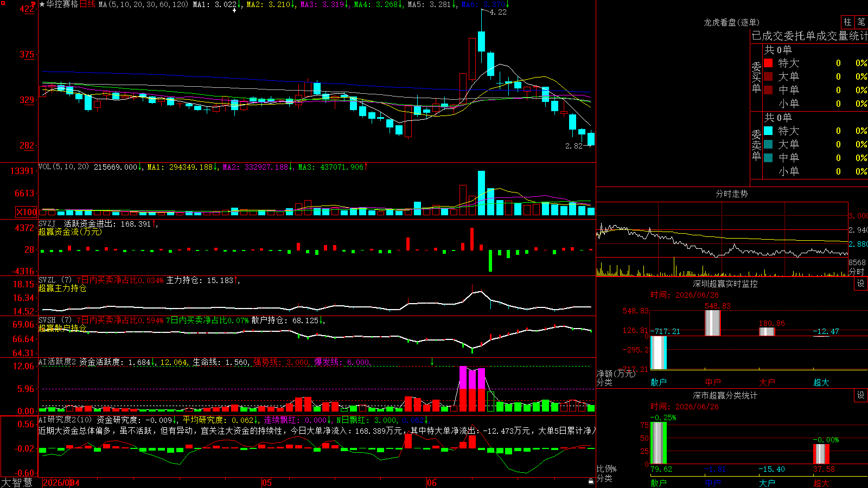Click the VOL(5,10,20) indicator label
Screen dimensions: 868x488
coord(63,167)
